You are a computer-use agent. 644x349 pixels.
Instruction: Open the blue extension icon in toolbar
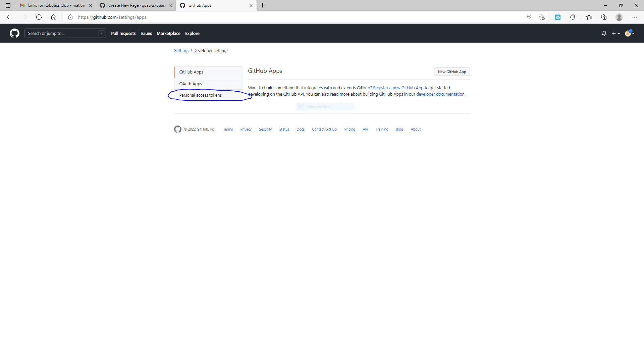558,17
